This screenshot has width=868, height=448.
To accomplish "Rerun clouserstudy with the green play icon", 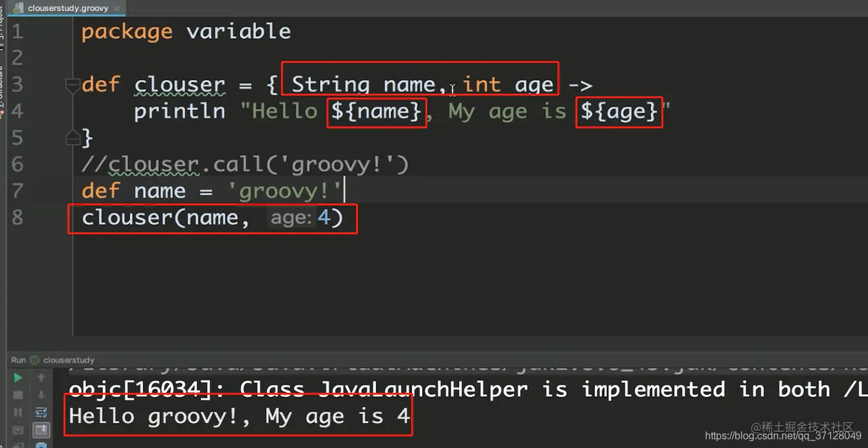I will pos(18,377).
